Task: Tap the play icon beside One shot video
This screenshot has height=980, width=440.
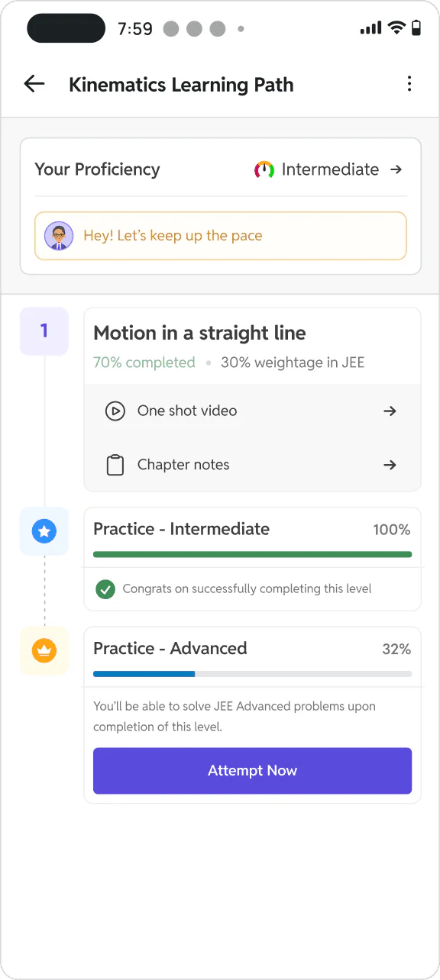Action: [115, 411]
